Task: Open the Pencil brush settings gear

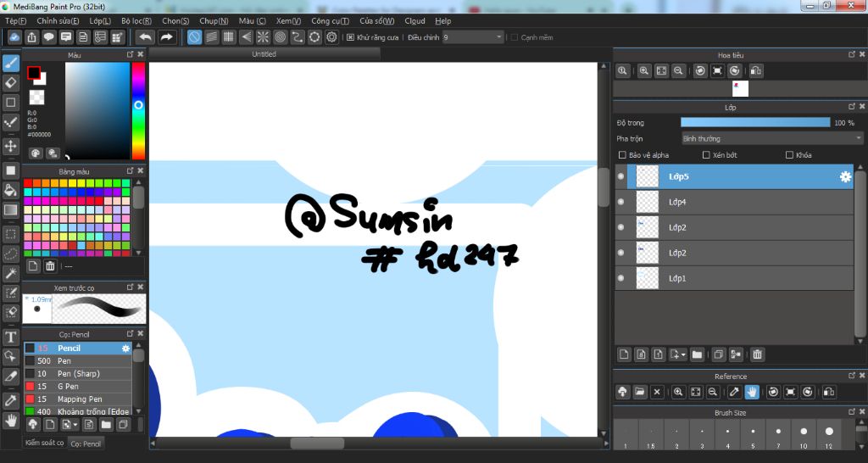Action: [x=125, y=349]
